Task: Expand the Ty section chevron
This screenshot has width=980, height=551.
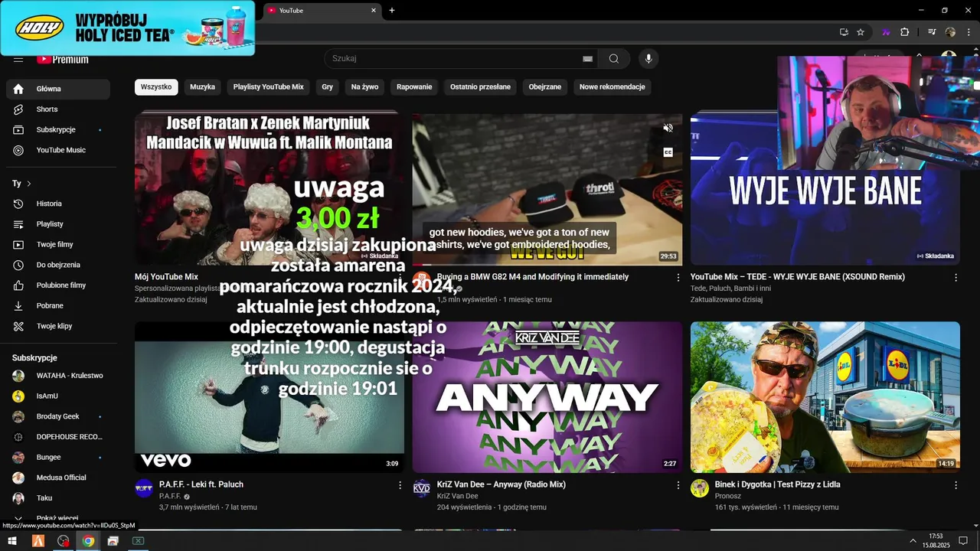Action: click(29, 184)
